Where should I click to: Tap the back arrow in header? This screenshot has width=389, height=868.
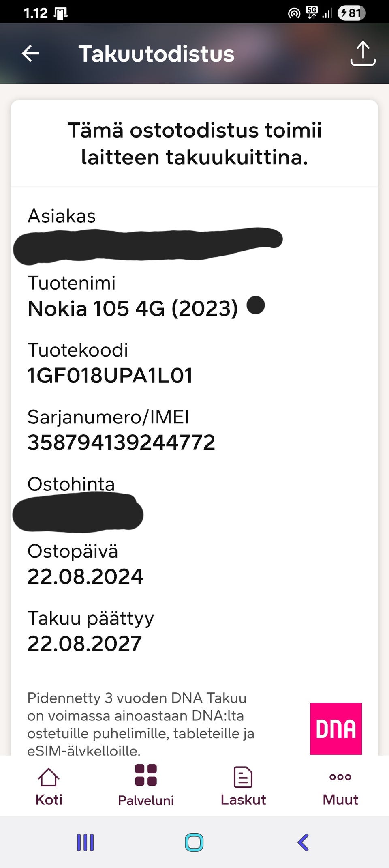tap(30, 53)
